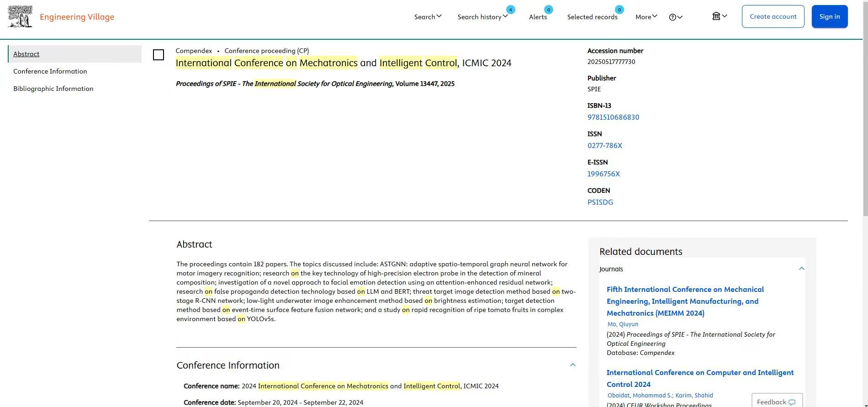This screenshot has height=407, width=868.
Task: Click the Create account button
Action: [x=773, y=16]
